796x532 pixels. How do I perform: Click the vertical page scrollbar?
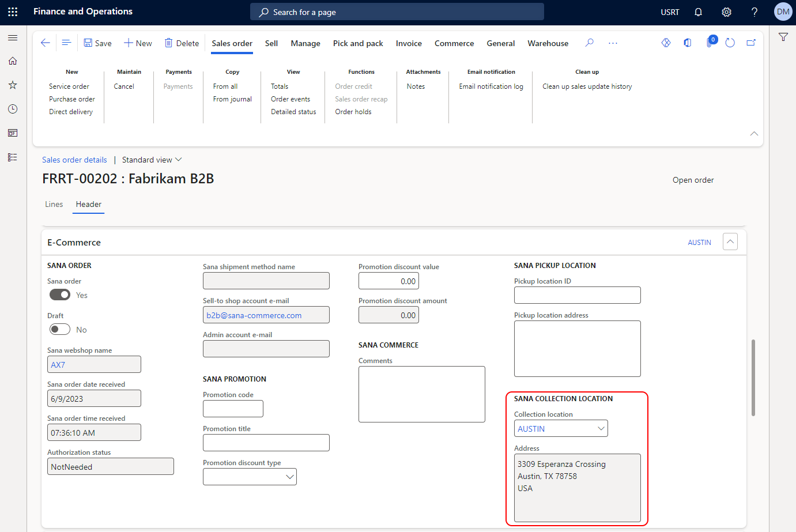click(753, 378)
